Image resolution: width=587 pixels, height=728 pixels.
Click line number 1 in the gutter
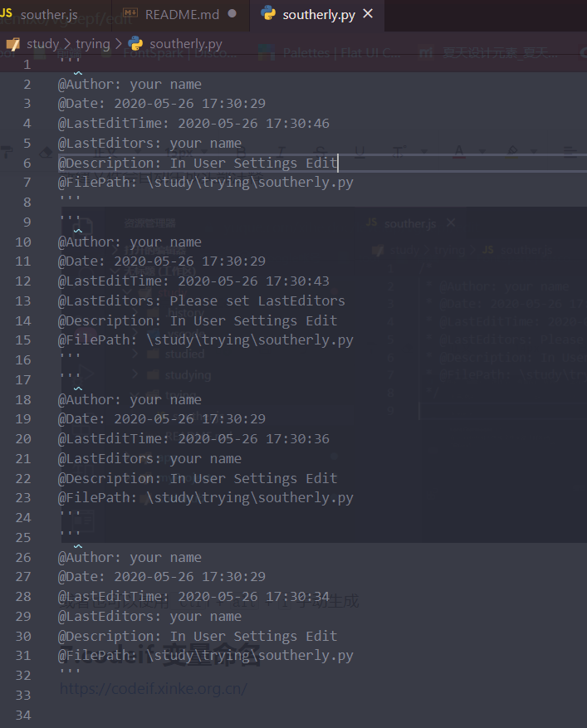tap(27, 64)
